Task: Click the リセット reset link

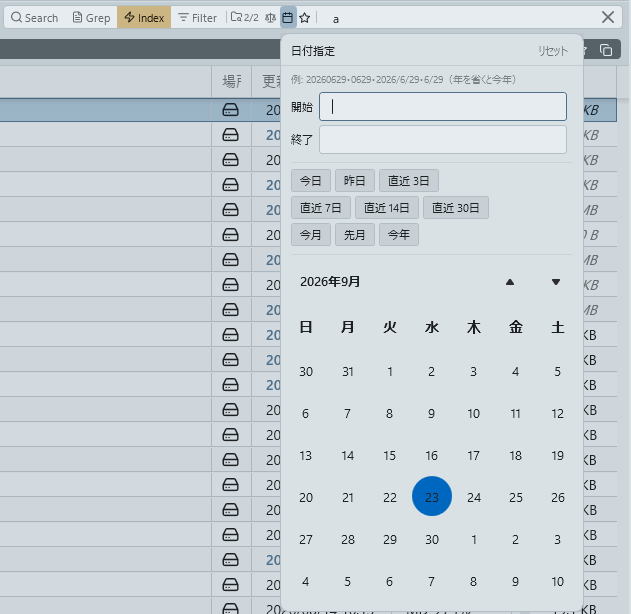Action: tap(553, 51)
